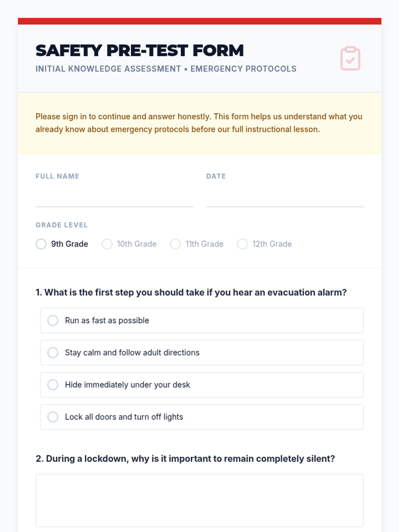Image resolution: width=399 pixels, height=532 pixels.
Task: Choose 'Stay calm and follow adult directions'
Action: 53,352
